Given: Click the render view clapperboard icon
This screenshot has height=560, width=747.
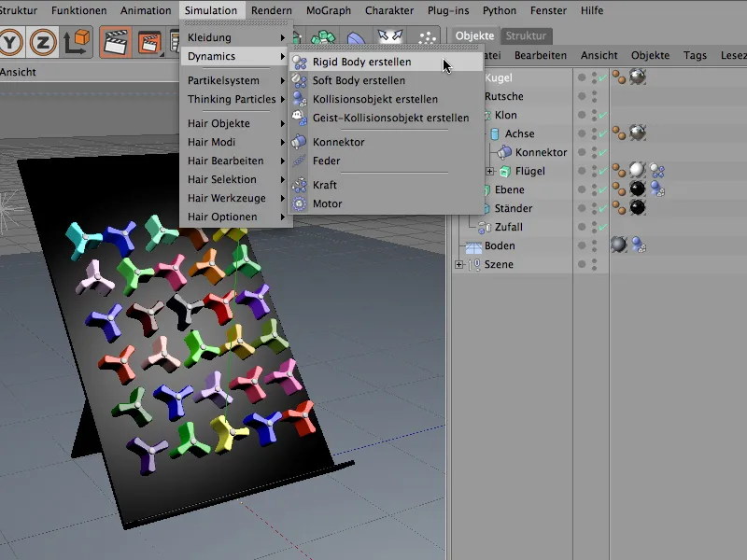Looking at the screenshot, I should [115, 42].
